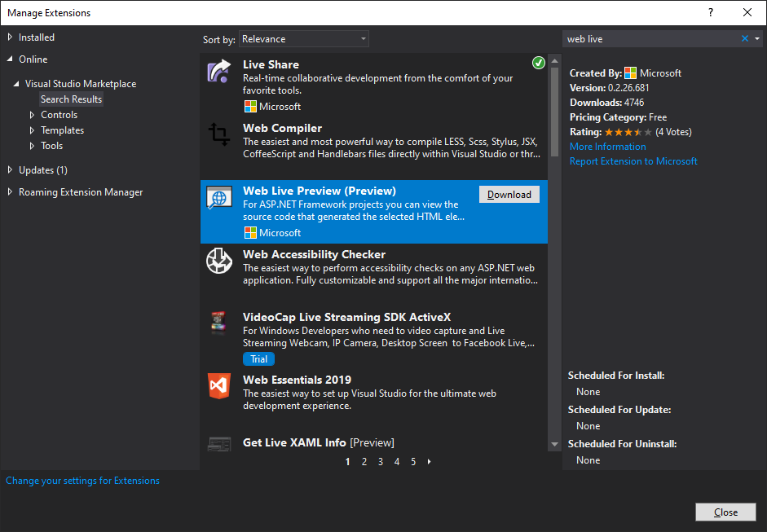The width and height of the screenshot is (767, 532).
Task: Click the Web Accessibility Checker icon
Action: coord(218,261)
